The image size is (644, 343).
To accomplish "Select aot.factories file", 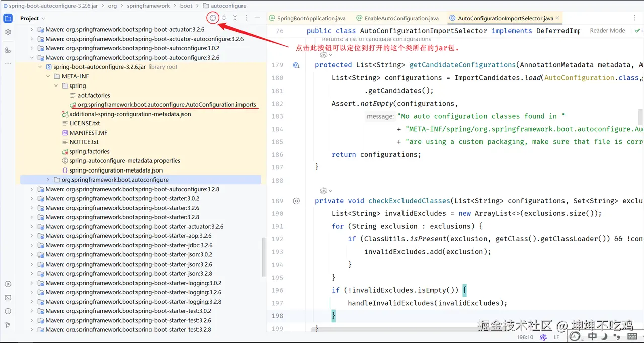I will pos(94,95).
